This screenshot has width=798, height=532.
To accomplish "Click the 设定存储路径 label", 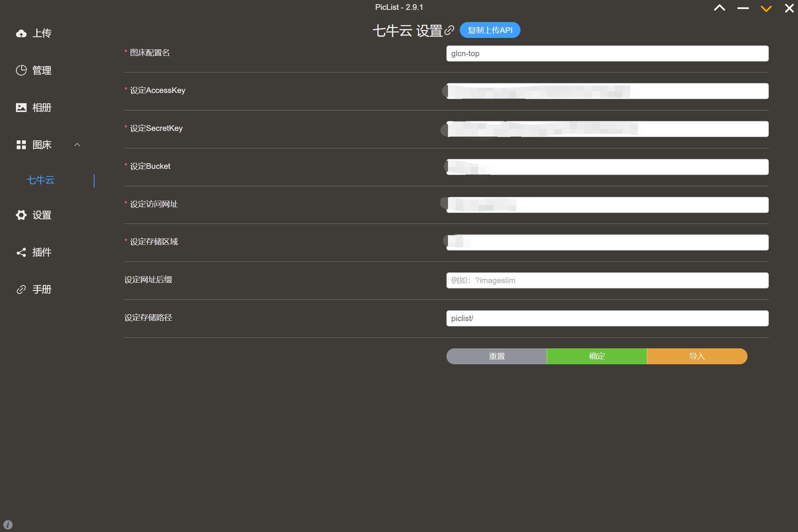I will pyautogui.click(x=148, y=318).
